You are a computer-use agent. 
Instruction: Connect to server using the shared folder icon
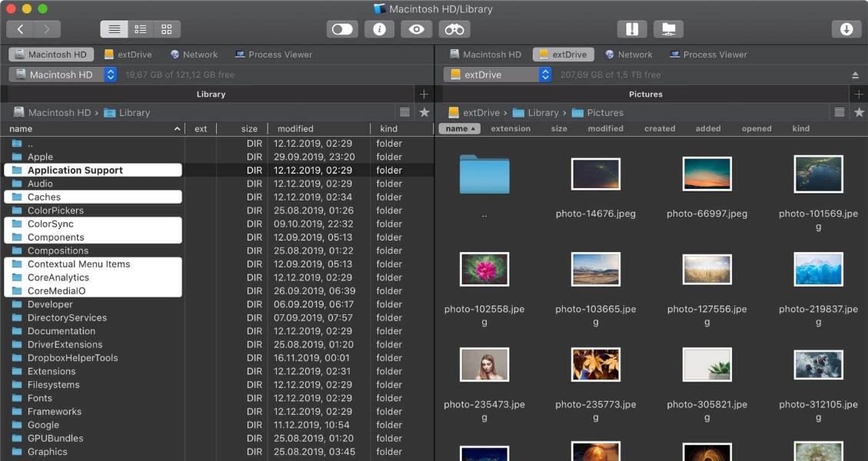click(668, 28)
